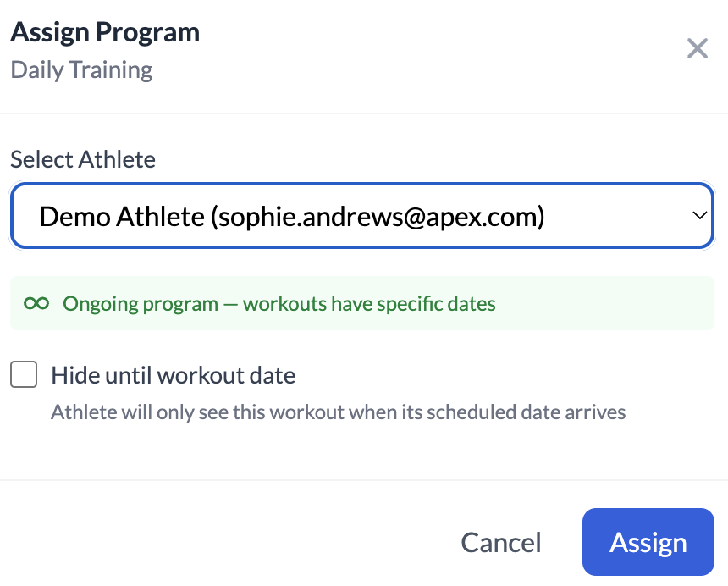Click the dropdown arrow next to Demo Athlete
This screenshot has width=728, height=586.
(x=700, y=215)
